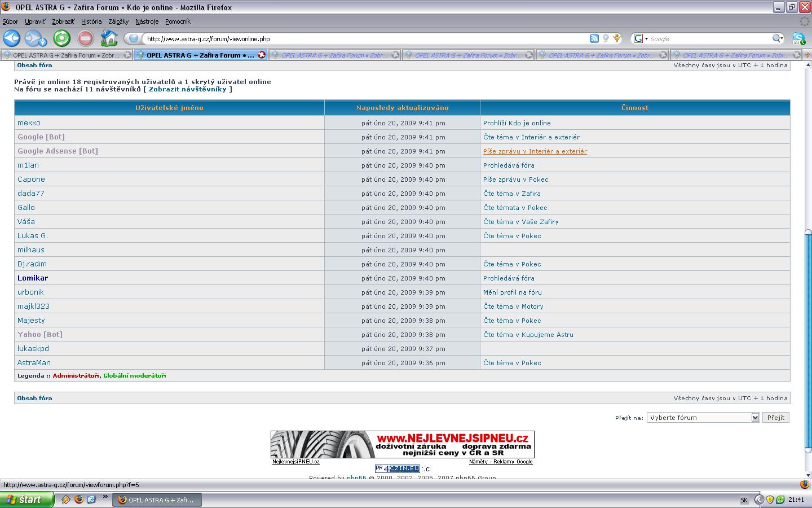Click the RSS feed icon in address bar
The width and height of the screenshot is (812, 508).
click(594, 38)
